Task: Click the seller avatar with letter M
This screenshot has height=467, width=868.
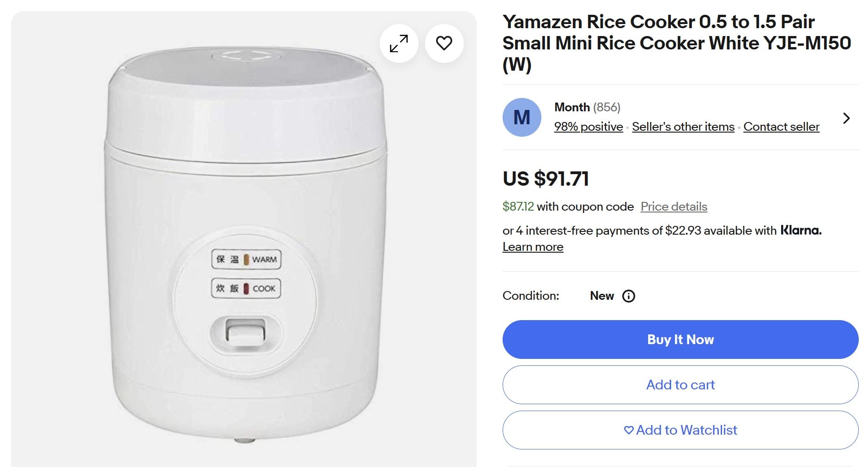Action: [x=522, y=118]
